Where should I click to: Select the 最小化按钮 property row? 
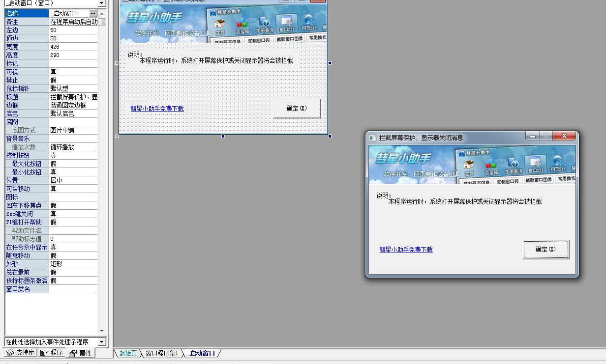(52, 172)
